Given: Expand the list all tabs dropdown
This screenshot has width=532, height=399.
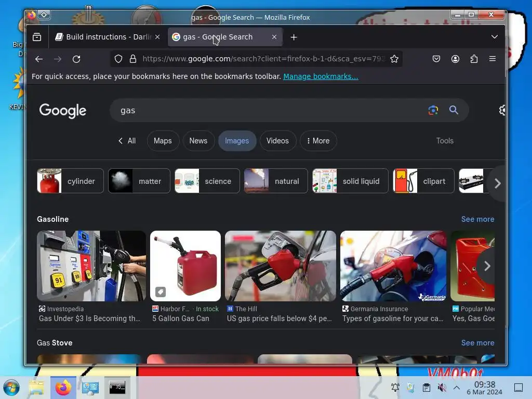Looking at the screenshot, I should (x=495, y=37).
